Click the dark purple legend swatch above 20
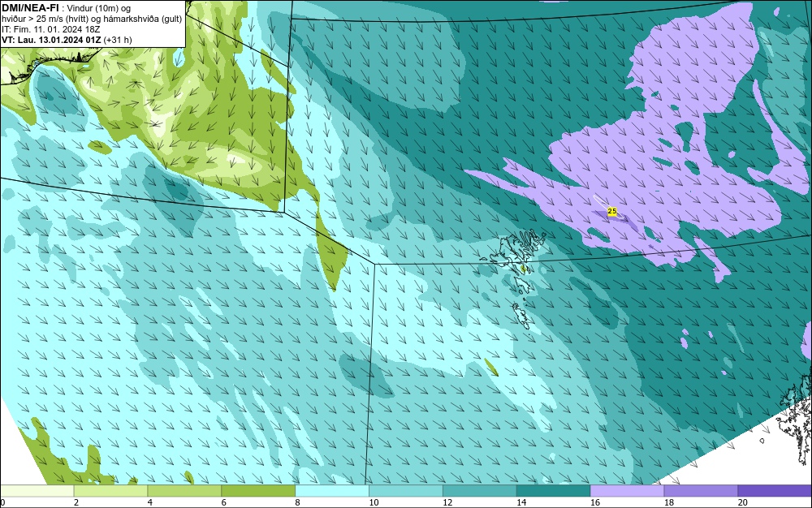The image size is (812, 508). [775, 491]
